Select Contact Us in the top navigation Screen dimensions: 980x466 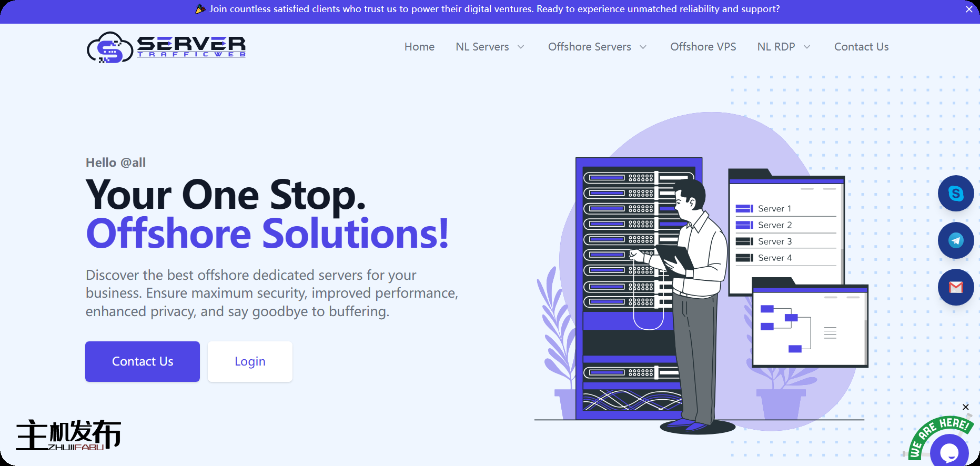[x=861, y=47]
